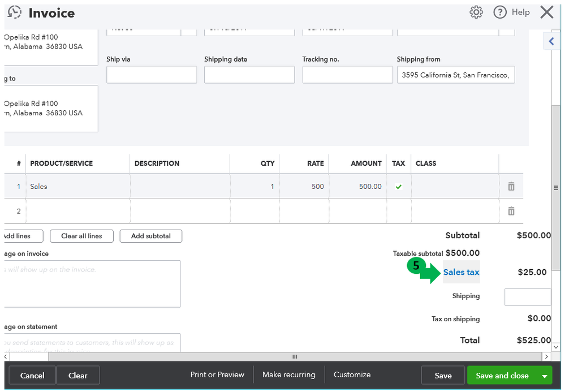Open the Sales tax link
565x392 pixels.
click(462, 272)
